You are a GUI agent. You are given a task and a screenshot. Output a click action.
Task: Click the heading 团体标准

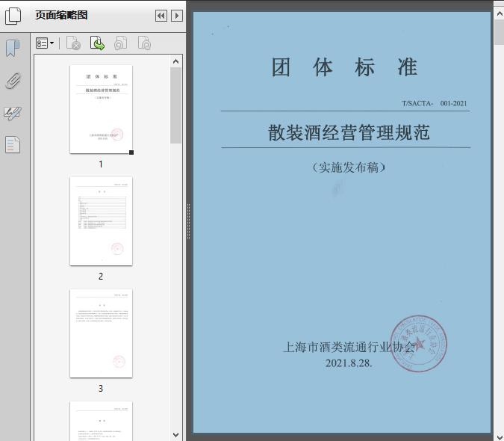pyautogui.click(x=344, y=67)
